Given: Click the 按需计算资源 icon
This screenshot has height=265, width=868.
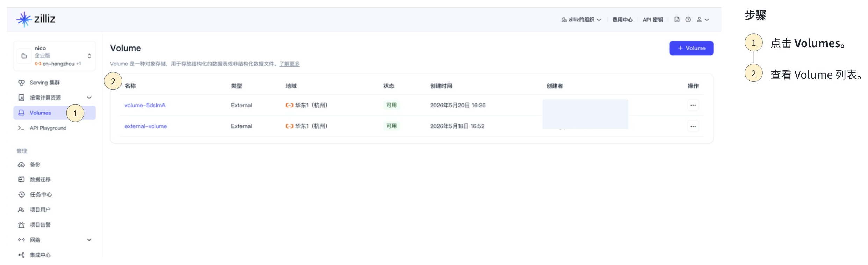Looking at the screenshot, I should pyautogui.click(x=21, y=98).
